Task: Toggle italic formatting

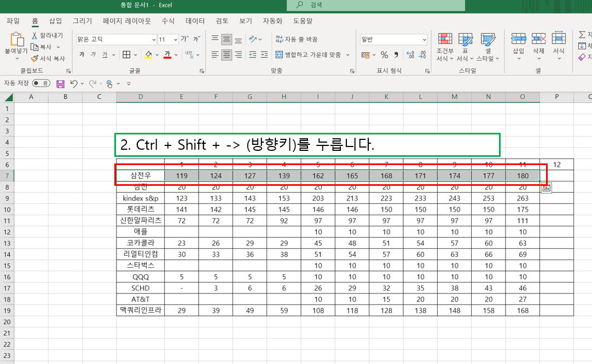Action: point(93,55)
